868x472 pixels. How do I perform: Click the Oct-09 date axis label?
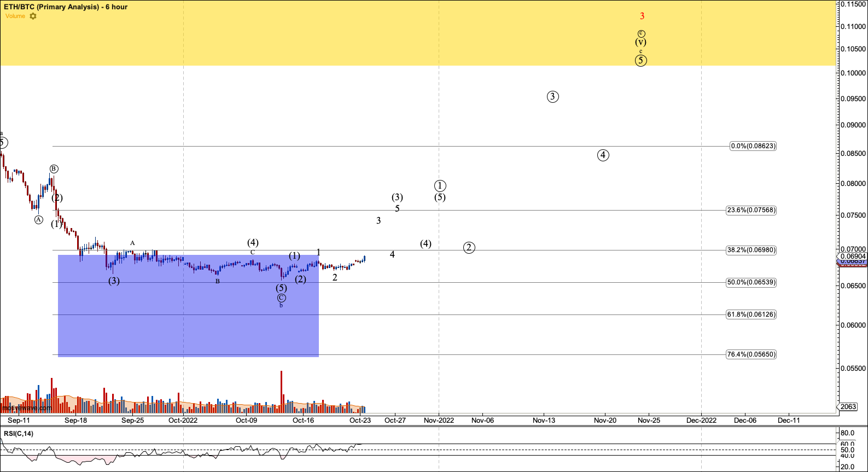click(246, 421)
